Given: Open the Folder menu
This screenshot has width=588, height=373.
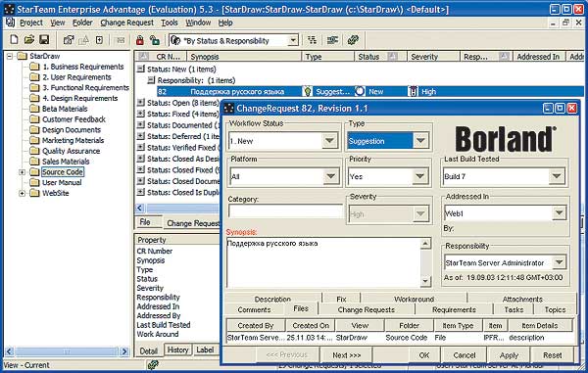Looking at the screenshot, I should 82,23.
